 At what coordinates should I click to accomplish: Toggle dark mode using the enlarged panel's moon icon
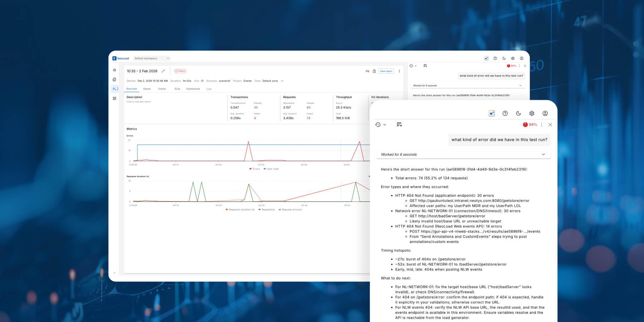click(x=518, y=113)
